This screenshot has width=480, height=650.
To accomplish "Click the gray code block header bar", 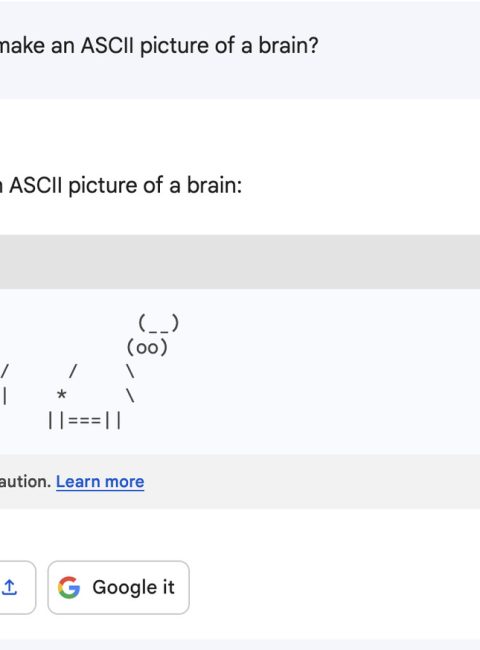I will point(240,262).
